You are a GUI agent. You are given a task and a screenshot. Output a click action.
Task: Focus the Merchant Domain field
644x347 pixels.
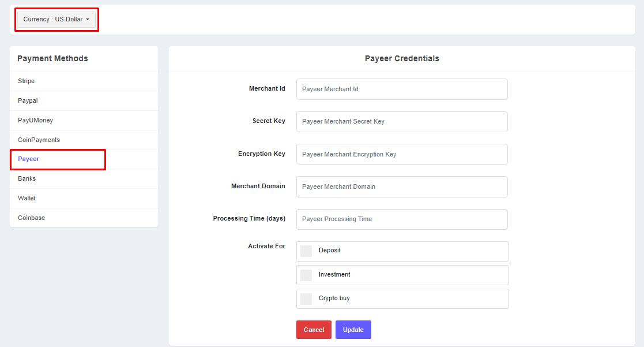click(x=402, y=186)
